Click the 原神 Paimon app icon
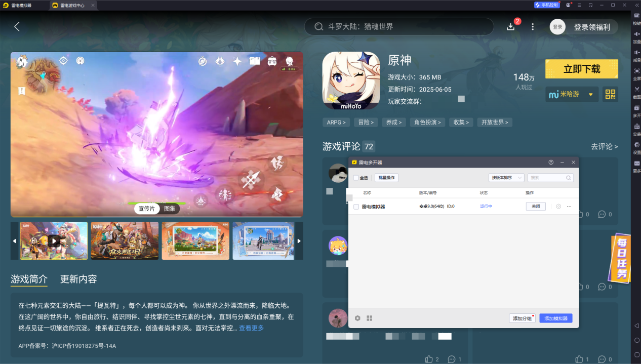 tap(351, 80)
